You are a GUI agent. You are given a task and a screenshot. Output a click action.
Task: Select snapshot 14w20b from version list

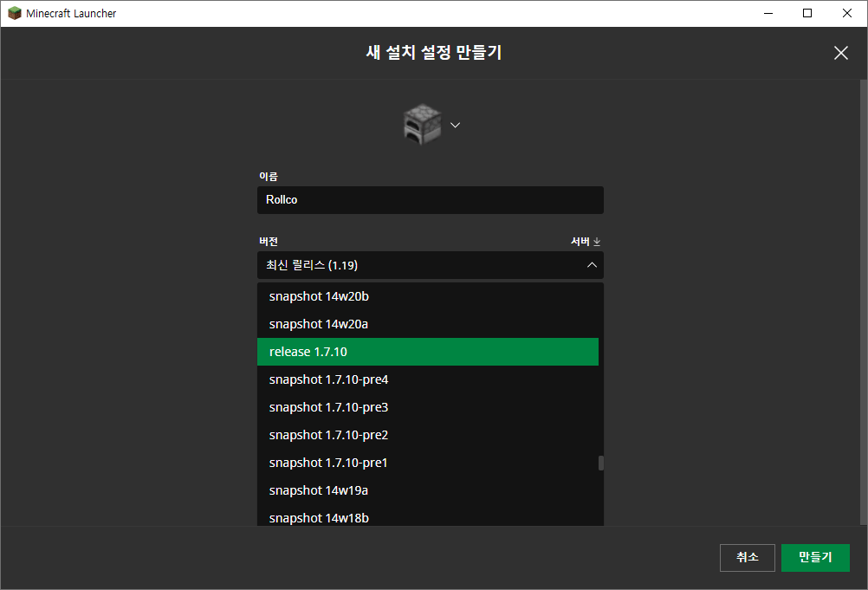pos(427,296)
